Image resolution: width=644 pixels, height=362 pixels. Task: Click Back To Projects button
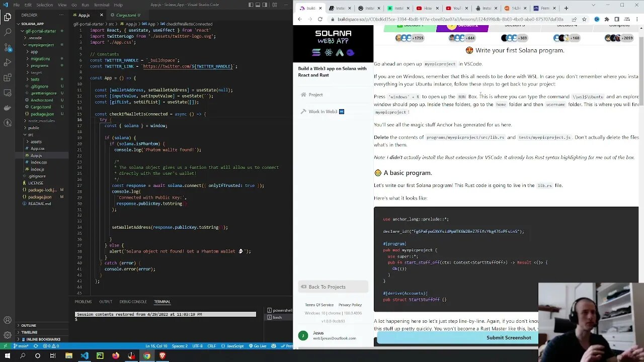[333, 287]
